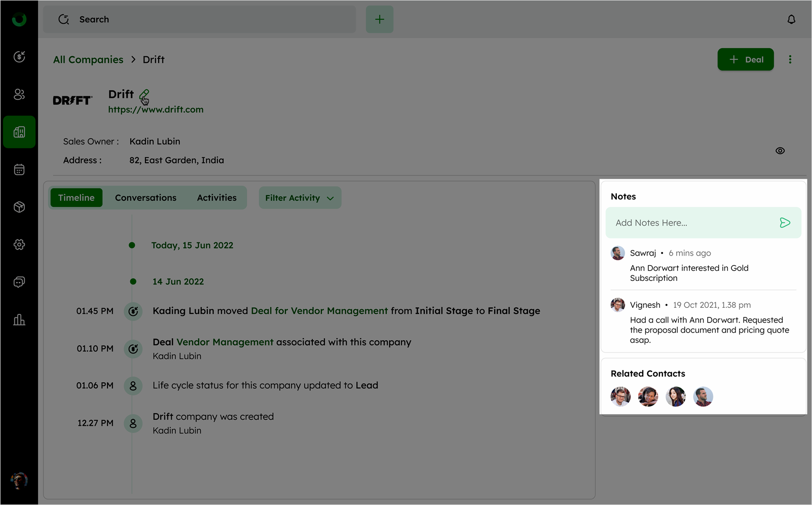Send the note with arrow icon
This screenshot has height=505, width=812.
pyautogui.click(x=785, y=223)
